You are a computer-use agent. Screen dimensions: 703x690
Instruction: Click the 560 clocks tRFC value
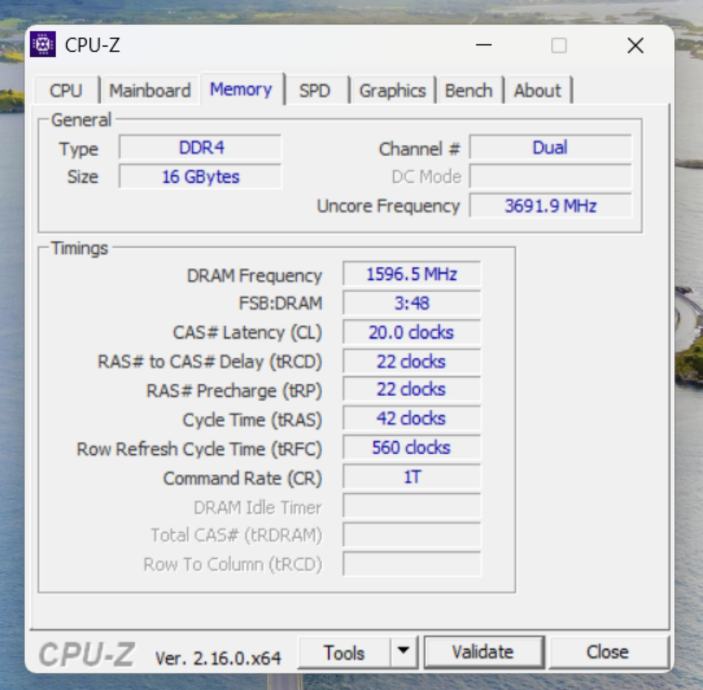click(x=412, y=447)
